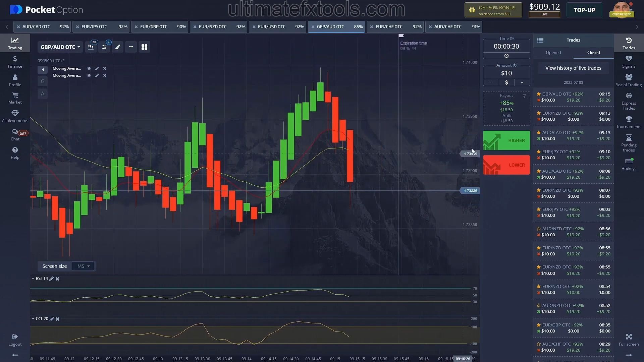Open the Finance dollar icon
The width and height of the screenshot is (644, 362).
[x=15, y=62]
